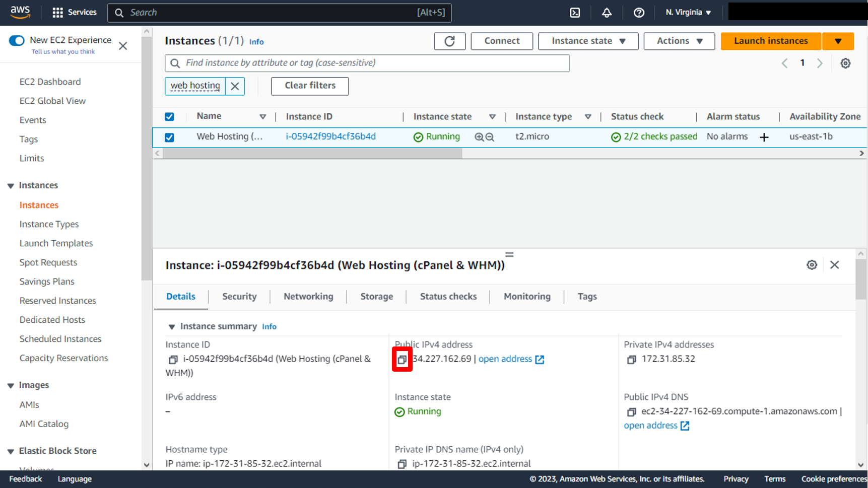The image size is (868, 488).
Task: Collapse the Images sidebar section
Action: click(11, 386)
